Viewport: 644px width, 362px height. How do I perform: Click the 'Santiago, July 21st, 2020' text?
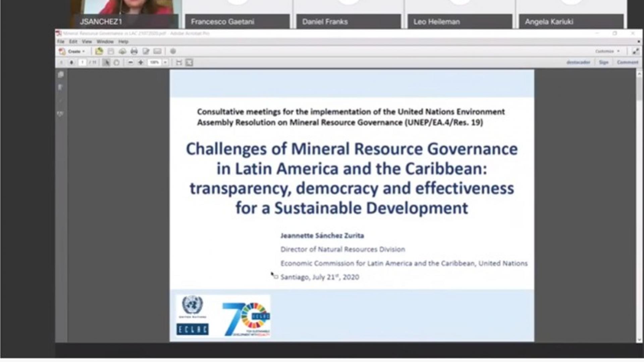320,277
